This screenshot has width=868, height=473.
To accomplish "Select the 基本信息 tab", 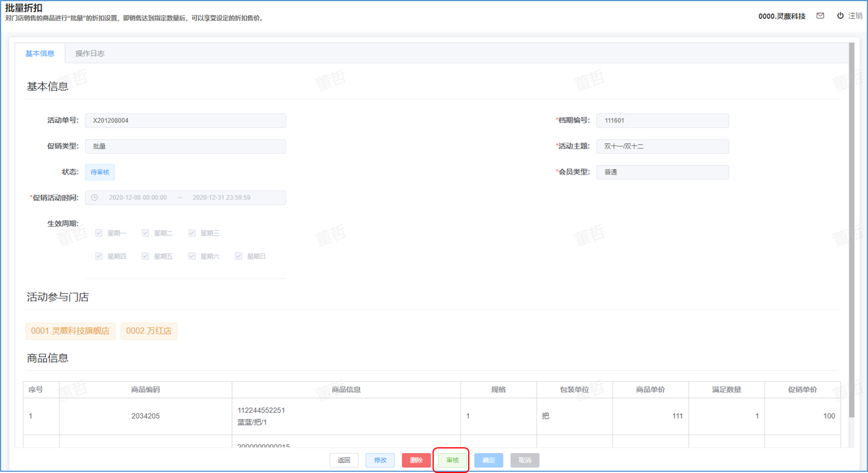I will click(x=40, y=53).
